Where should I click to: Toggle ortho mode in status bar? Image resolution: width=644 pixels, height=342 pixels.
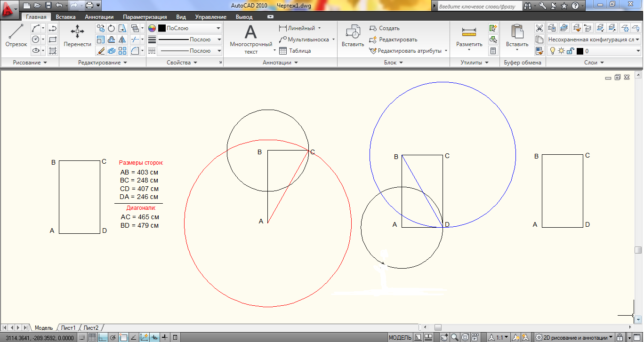tap(103, 337)
